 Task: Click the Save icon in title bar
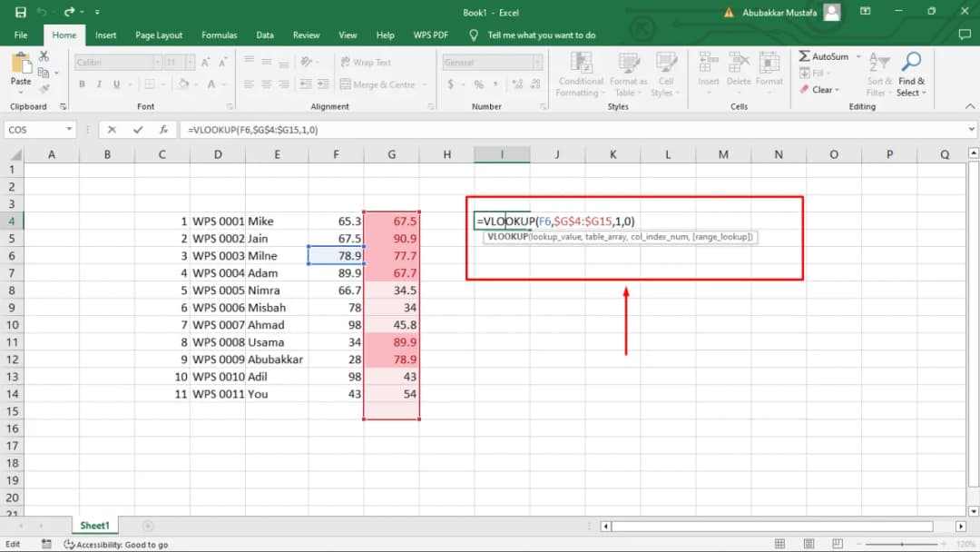[21, 12]
